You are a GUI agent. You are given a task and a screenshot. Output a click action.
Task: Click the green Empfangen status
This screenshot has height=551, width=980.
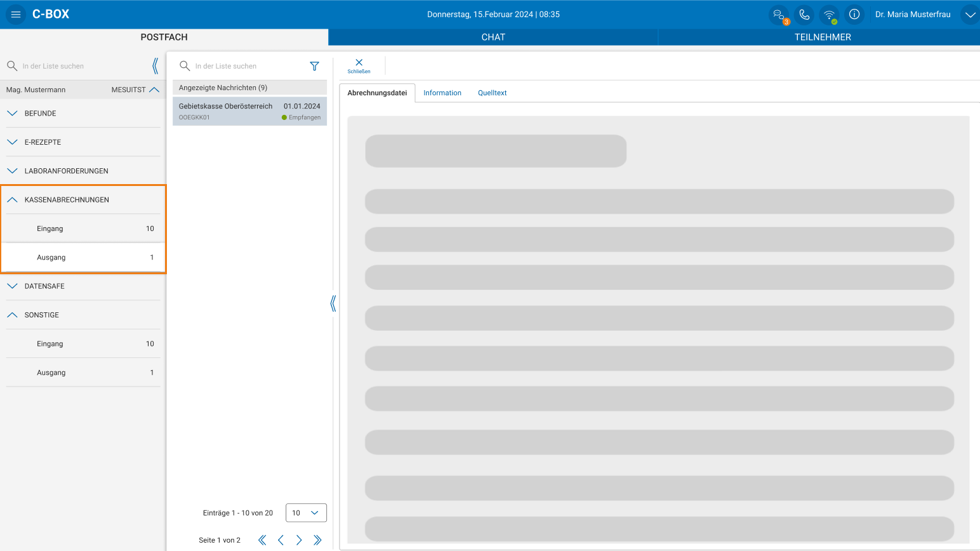tap(301, 117)
